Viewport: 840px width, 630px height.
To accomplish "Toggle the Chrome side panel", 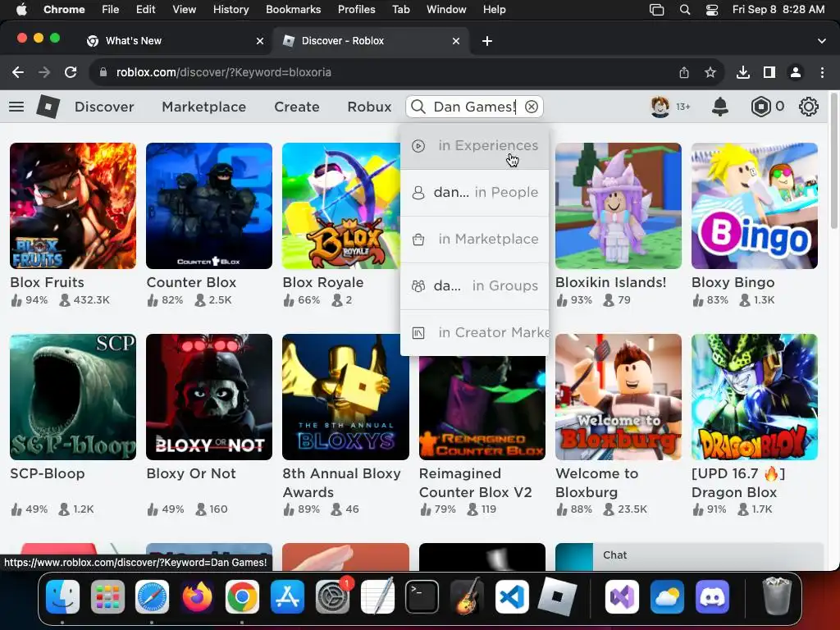I will [769, 72].
